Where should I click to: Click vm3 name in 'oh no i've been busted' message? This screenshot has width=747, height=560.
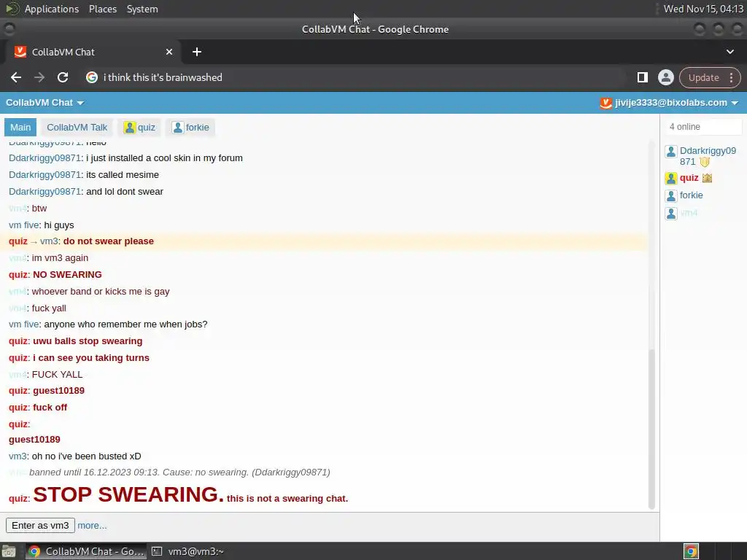(18, 456)
